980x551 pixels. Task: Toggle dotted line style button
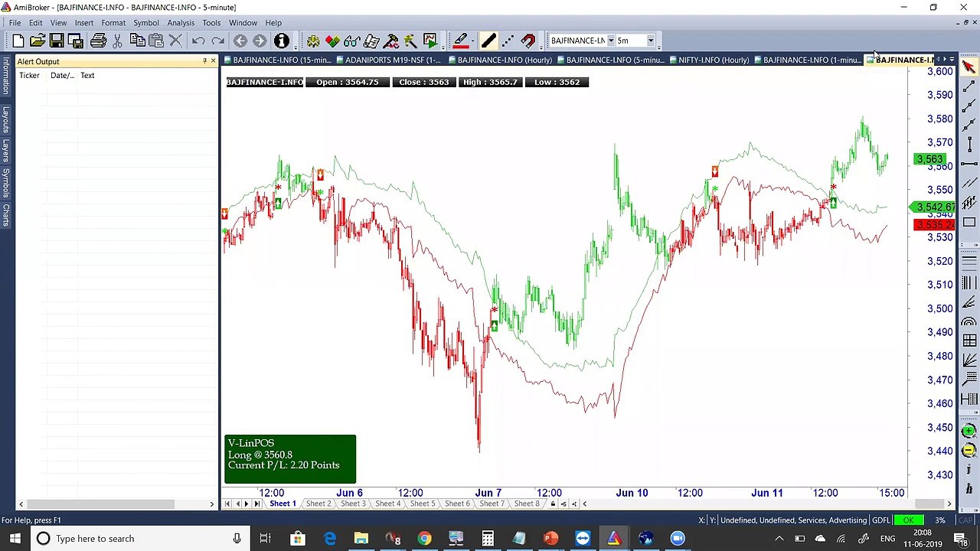(508, 41)
